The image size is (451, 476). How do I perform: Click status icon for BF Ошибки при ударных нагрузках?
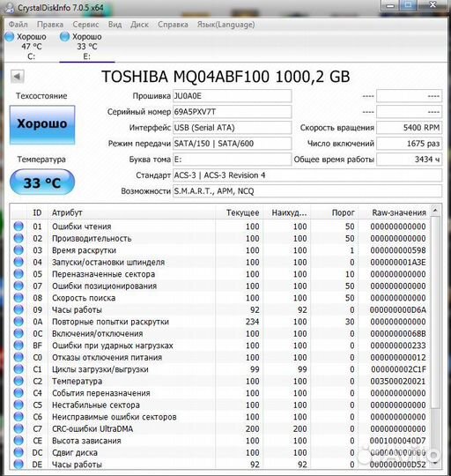pos(18,346)
